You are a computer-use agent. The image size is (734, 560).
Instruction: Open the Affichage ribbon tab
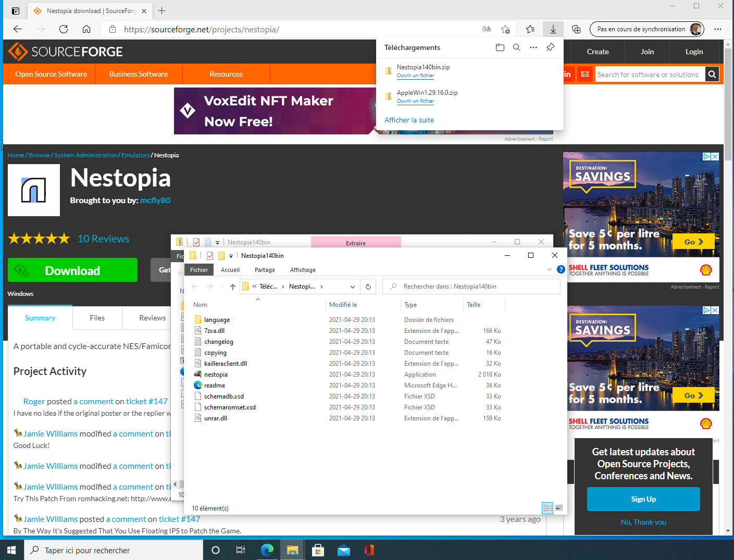(303, 270)
